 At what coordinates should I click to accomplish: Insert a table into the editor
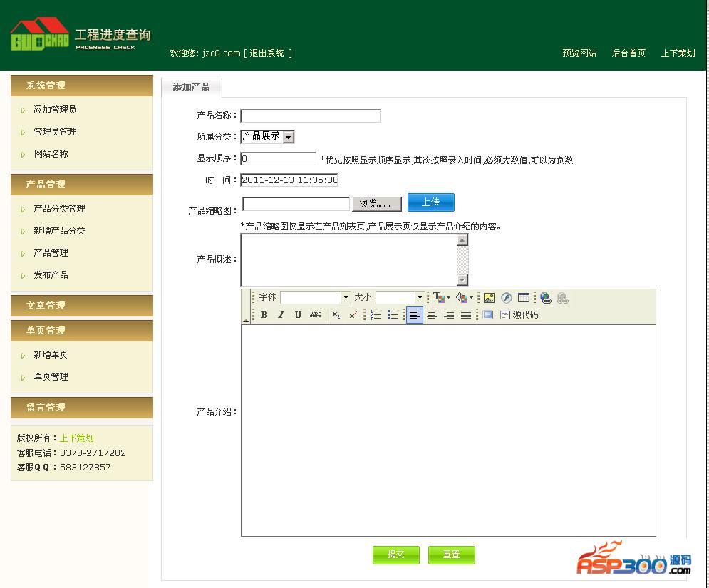coord(524,298)
